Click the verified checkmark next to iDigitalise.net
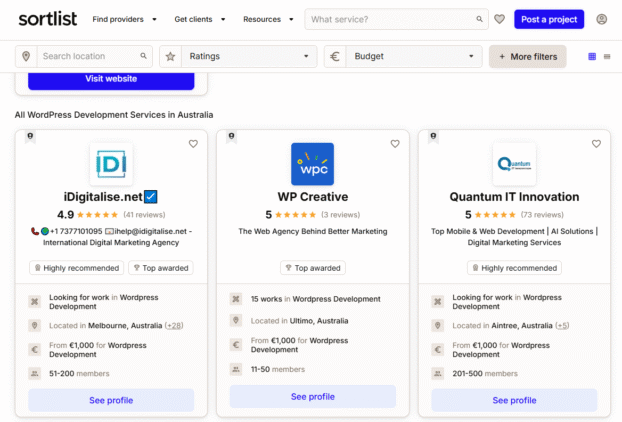This screenshot has width=622, height=422. pyautogui.click(x=151, y=197)
